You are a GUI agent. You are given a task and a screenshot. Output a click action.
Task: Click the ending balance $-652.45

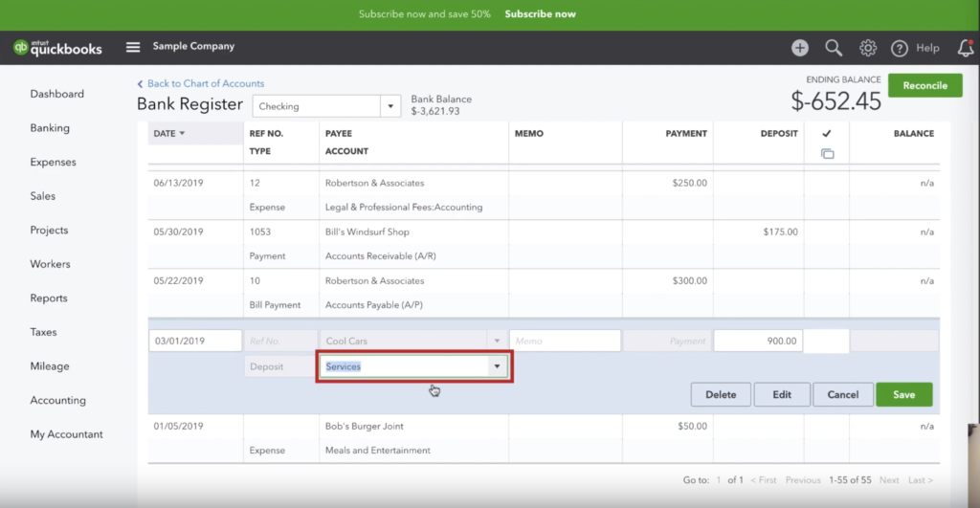pos(835,101)
